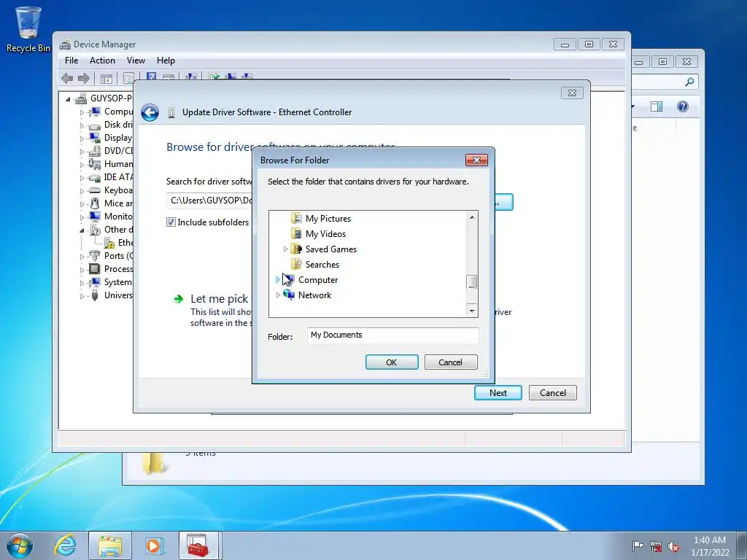Expand the IDE ATA controllers category
This screenshot has width=747, height=560.
point(82,178)
